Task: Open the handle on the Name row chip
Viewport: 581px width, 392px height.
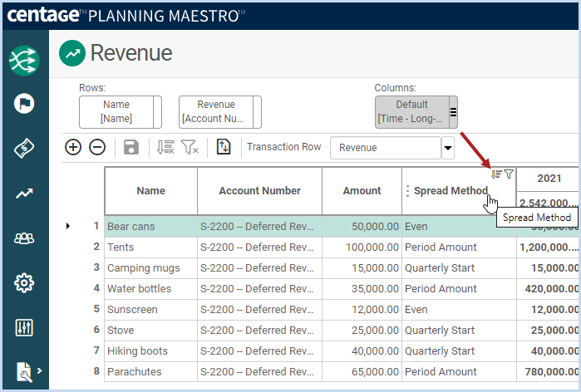Action: [157, 112]
